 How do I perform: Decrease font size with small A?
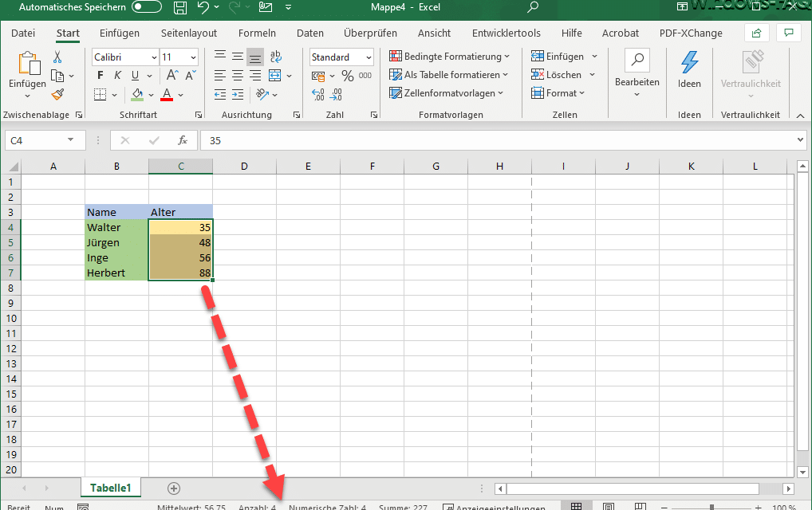click(x=191, y=76)
